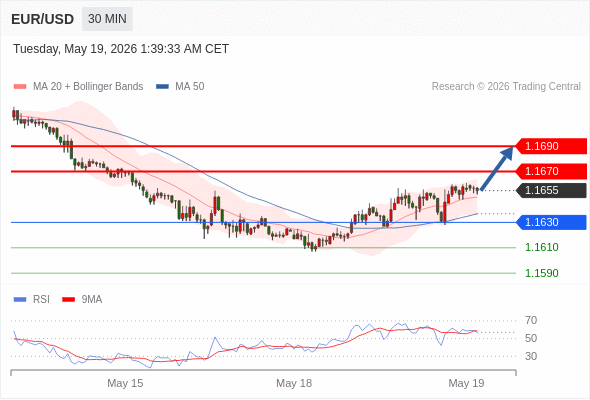Click the 1.1610 support level label
The width and height of the screenshot is (590, 400).
542,247
